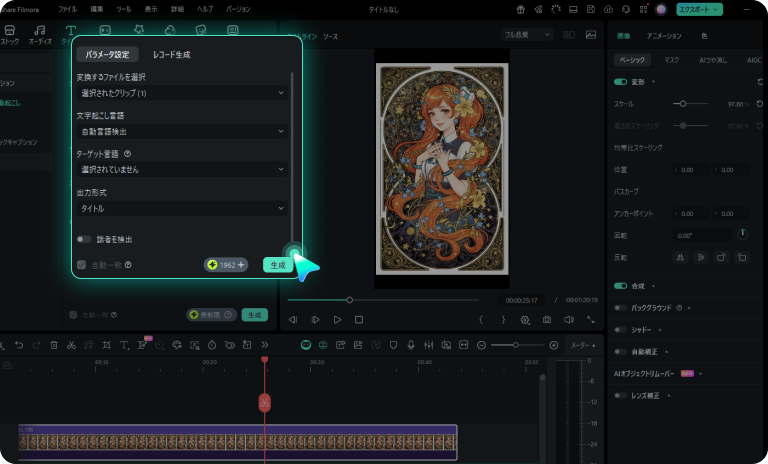The image size is (768, 464).
Task: Click the crop icon in timeline toolbar
Action: 106,345
